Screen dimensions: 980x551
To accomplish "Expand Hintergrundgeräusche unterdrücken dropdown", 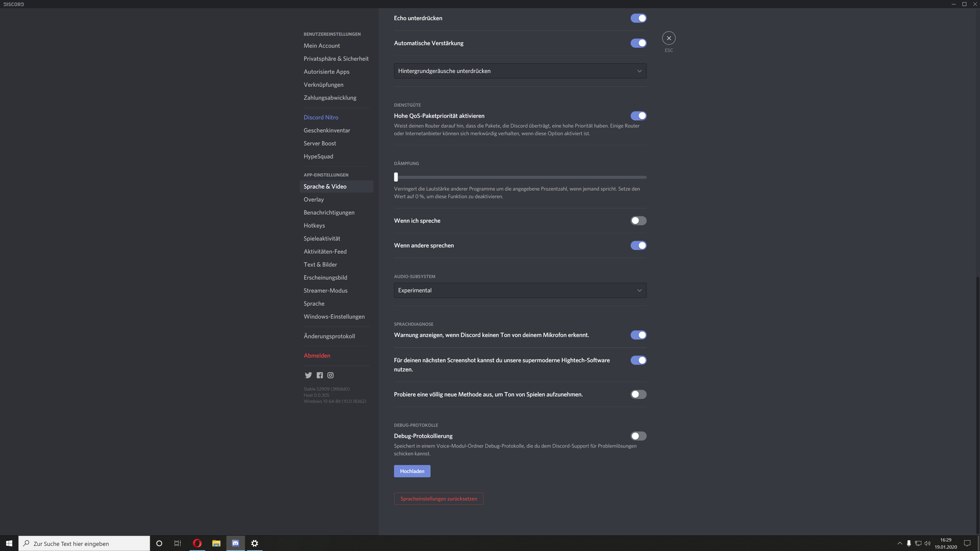I will (x=520, y=71).
